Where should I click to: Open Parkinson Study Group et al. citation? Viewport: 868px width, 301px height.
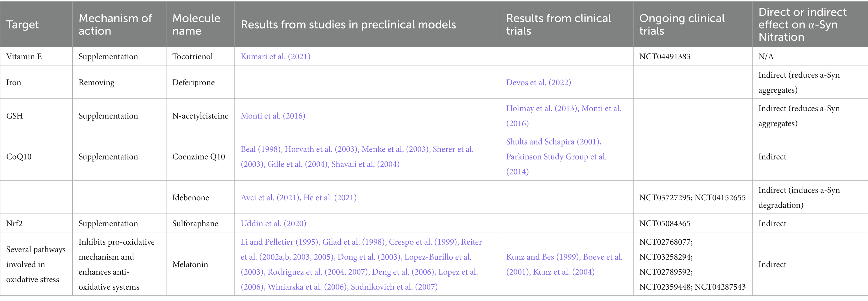point(556,157)
